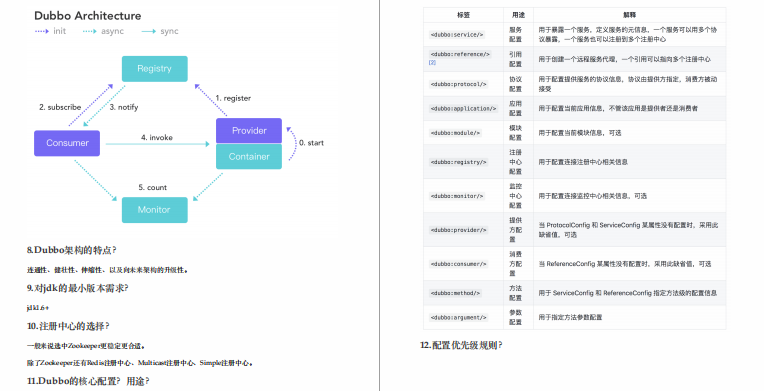Select the Container box in the diagram
This screenshot has height=391, width=764.
[249, 156]
